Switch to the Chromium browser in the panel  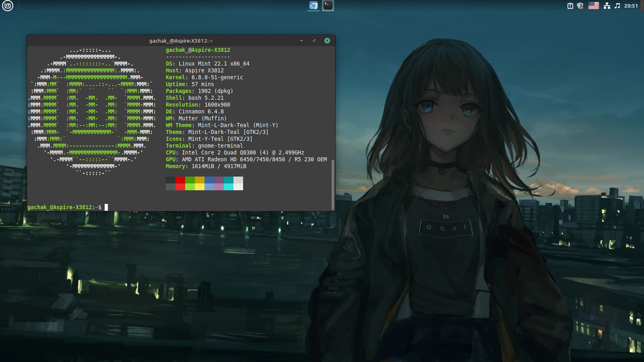click(x=314, y=6)
